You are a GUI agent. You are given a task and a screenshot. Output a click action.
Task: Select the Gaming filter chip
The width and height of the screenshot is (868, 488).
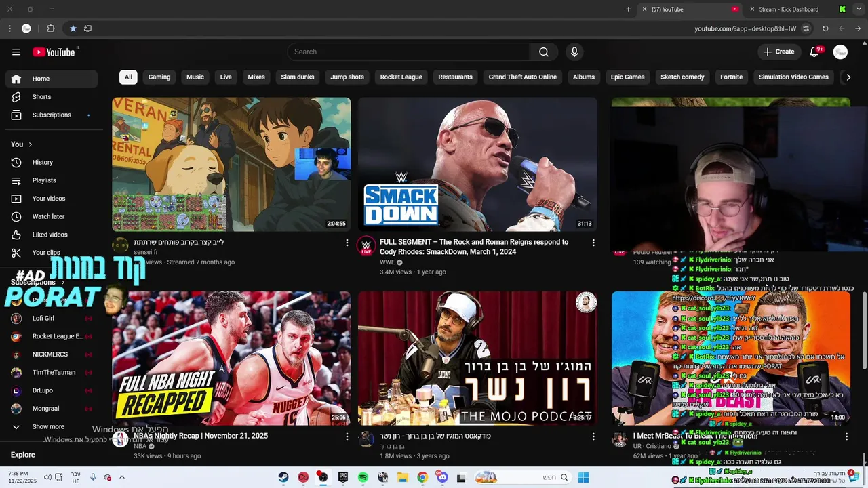point(159,77)
